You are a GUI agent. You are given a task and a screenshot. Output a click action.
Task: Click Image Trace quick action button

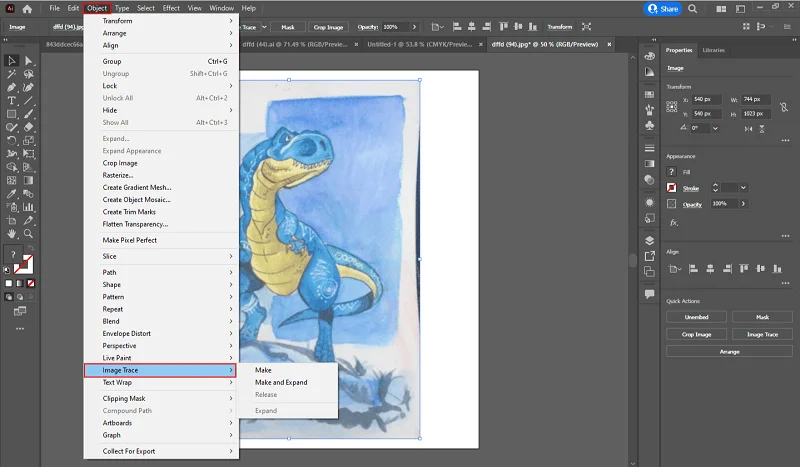[762, 334]
